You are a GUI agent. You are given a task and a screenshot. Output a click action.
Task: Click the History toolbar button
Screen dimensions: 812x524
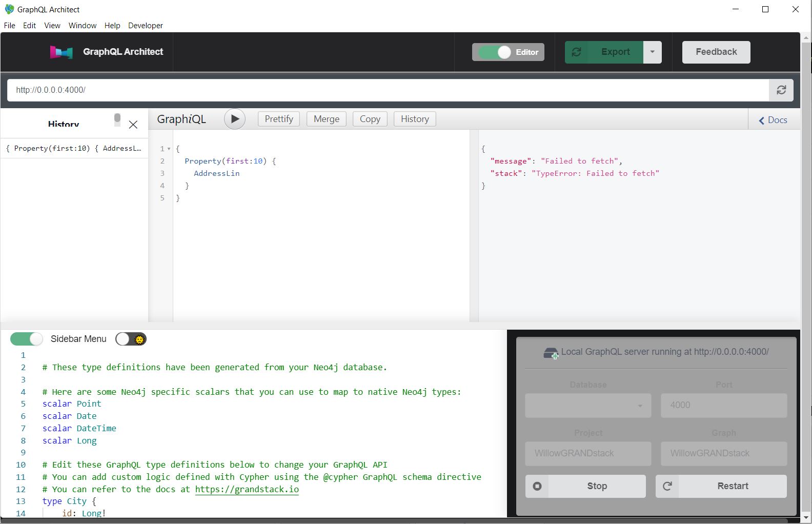click(x=415, y=119)
